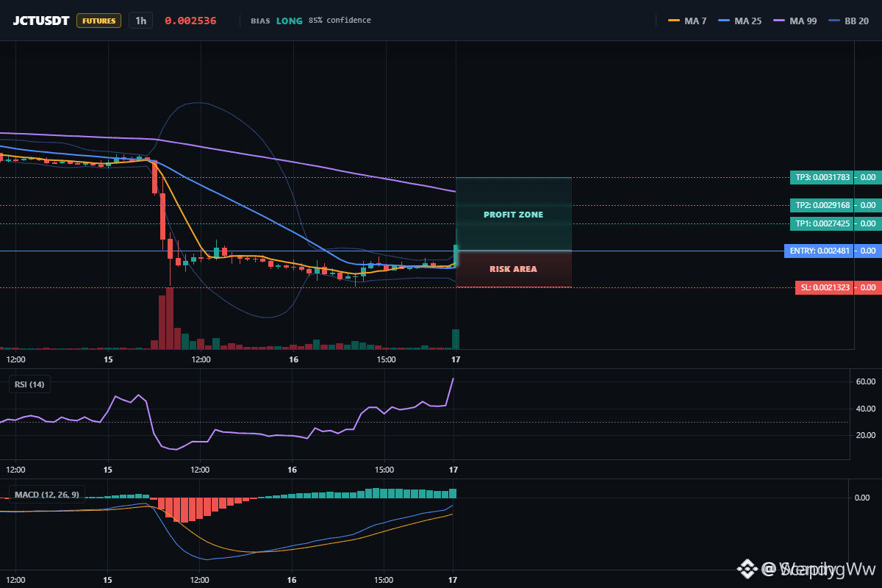Click the LONG bias label
882x588 pixels.
289,21
